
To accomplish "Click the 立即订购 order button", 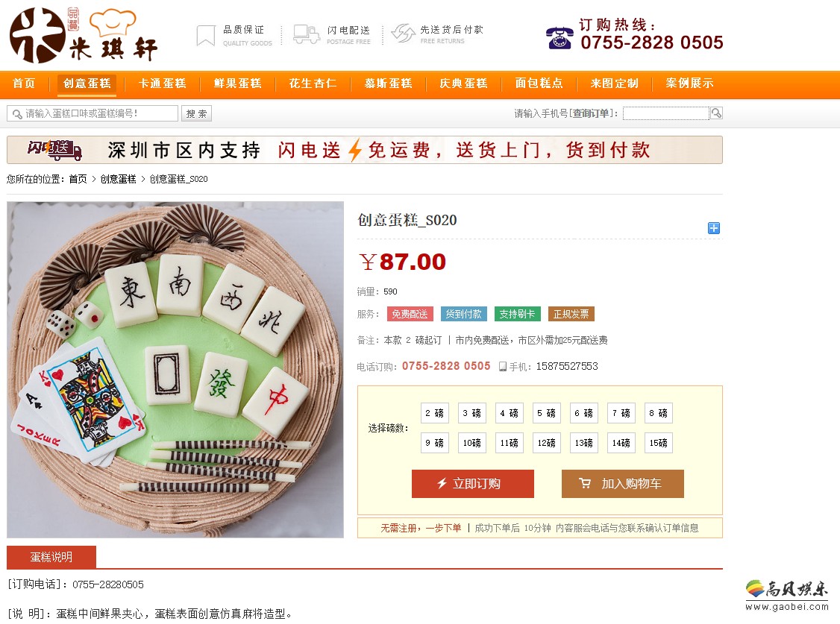I will (472, 484).
